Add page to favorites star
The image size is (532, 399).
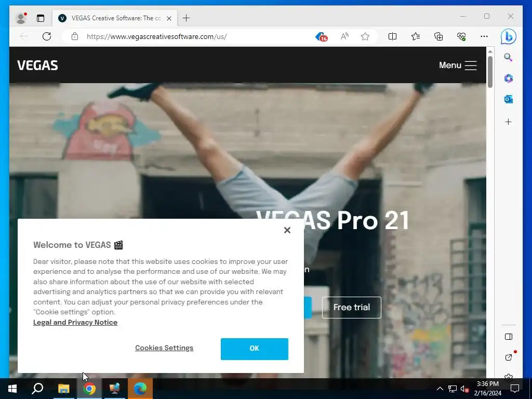(365, 37)
